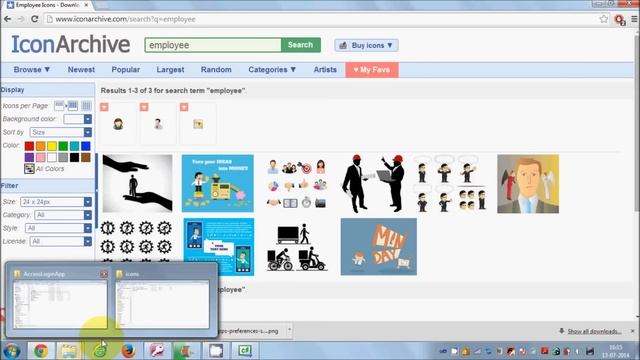Filter by the black color swatch

[74, 157]
